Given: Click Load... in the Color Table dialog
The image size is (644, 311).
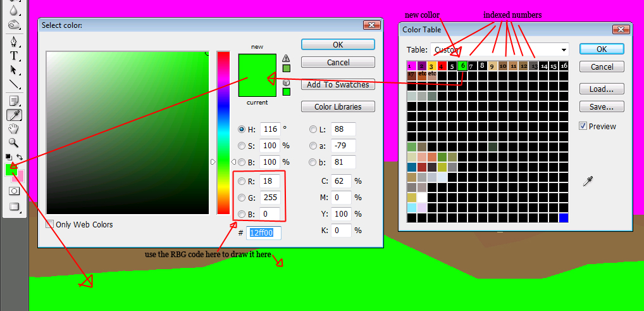Looking at the screenshot, I should tap(602, 89).
